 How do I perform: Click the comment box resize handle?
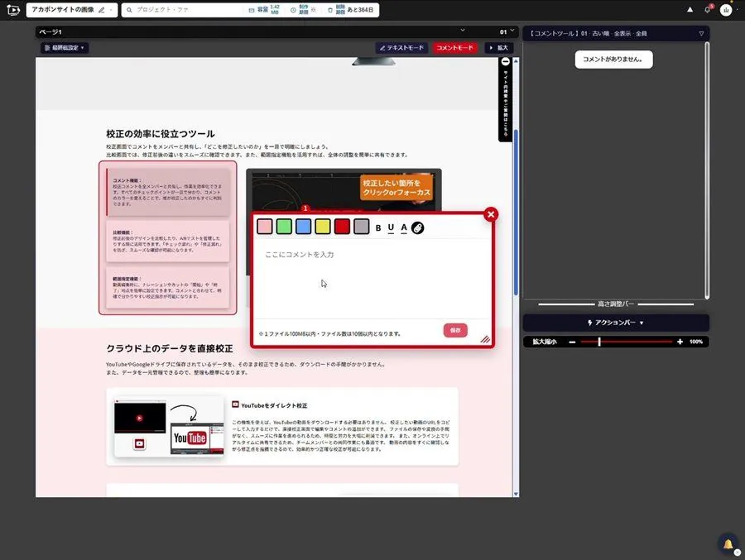tap(485, 339)
